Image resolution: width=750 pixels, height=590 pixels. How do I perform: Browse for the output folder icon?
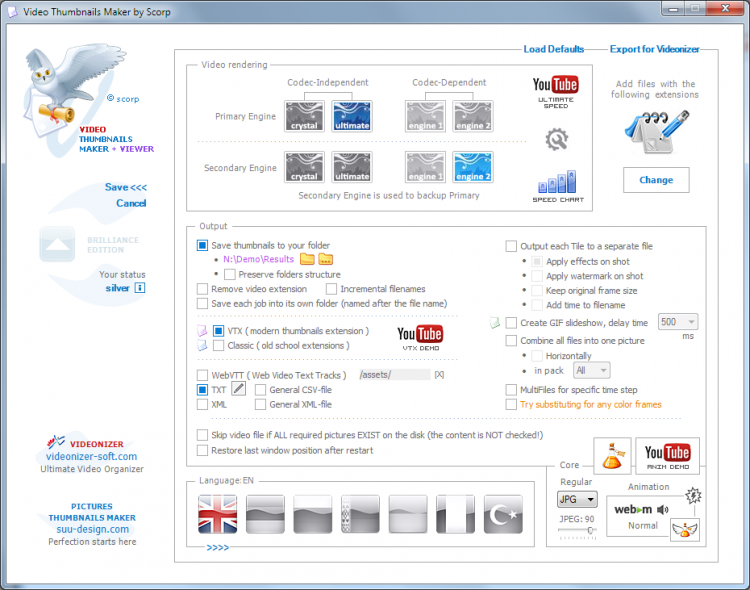tap(325, 259)
